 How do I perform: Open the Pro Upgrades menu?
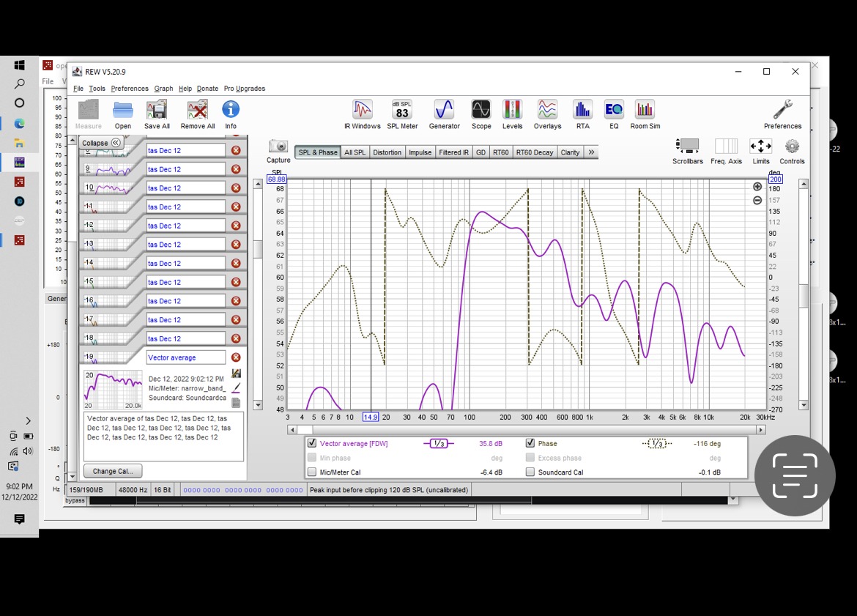pyautogui.click(x=245, y=89)
